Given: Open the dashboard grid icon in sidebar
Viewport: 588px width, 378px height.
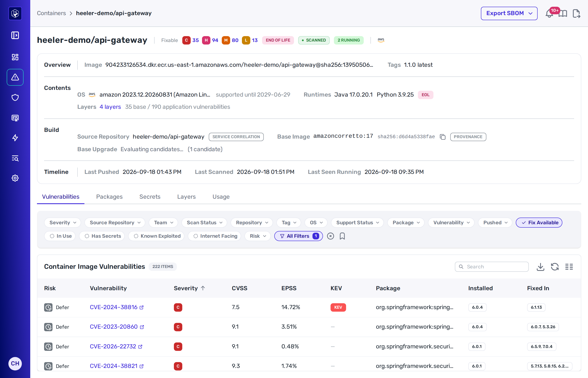Looking at the screenshot, I should coord(15,57).
